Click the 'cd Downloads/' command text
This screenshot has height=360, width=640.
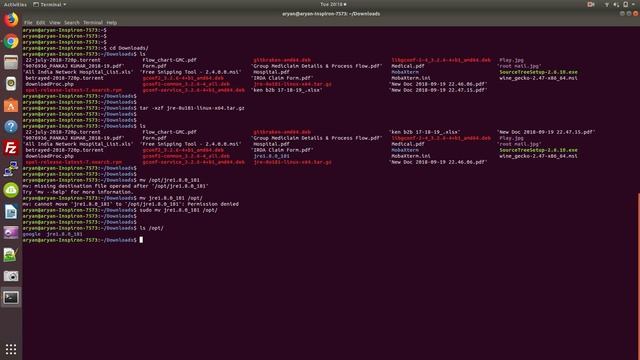(x=129, y=48)
